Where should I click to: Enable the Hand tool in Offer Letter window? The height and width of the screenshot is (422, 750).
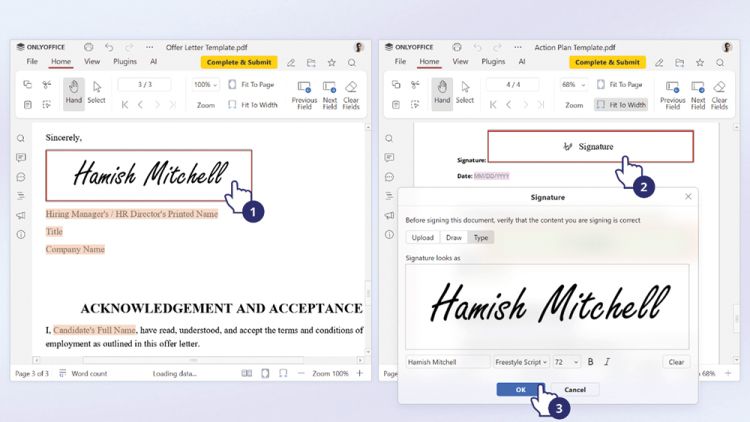tap(74, 93)
